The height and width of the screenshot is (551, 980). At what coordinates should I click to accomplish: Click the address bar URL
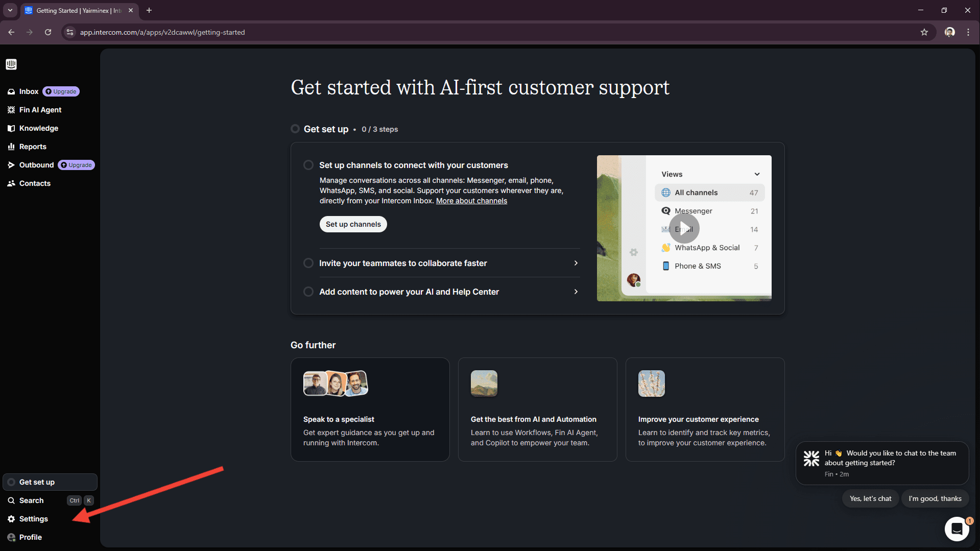click(162, 32)
